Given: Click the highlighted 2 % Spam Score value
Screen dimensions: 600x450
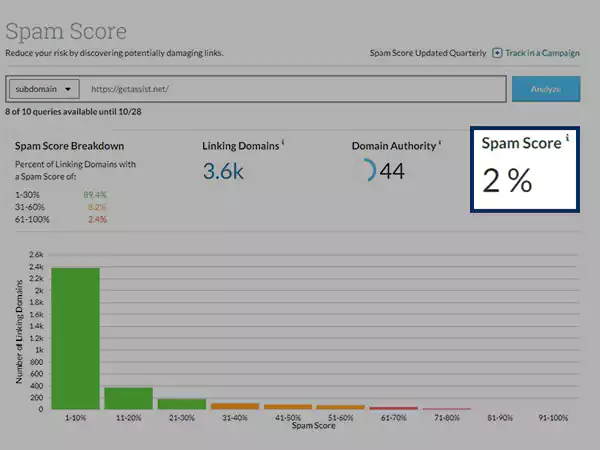Looking at the screenshot, I should coord(507,180).
